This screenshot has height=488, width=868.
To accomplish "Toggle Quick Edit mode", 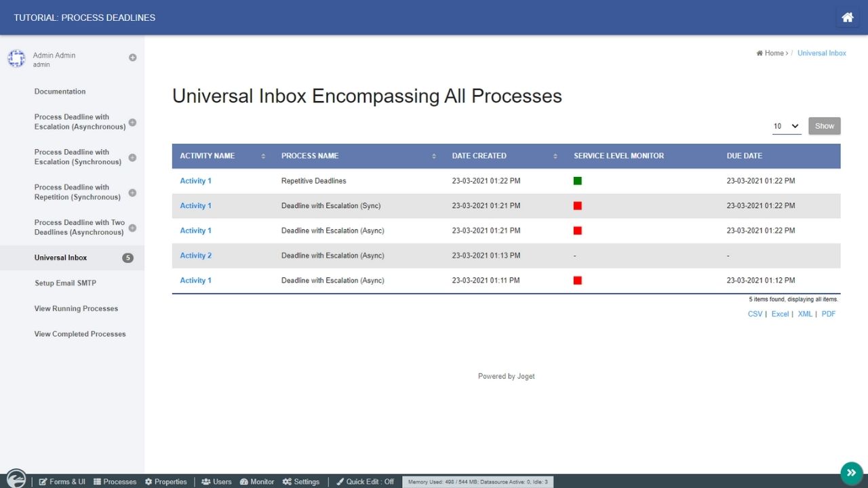I will pyautogui.click(x=365, y=482).
